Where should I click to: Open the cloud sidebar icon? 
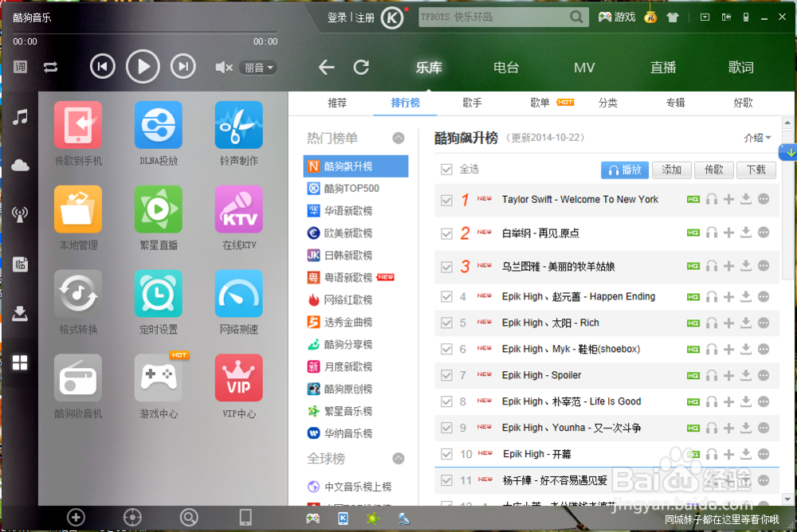click(x=20, y=165)
